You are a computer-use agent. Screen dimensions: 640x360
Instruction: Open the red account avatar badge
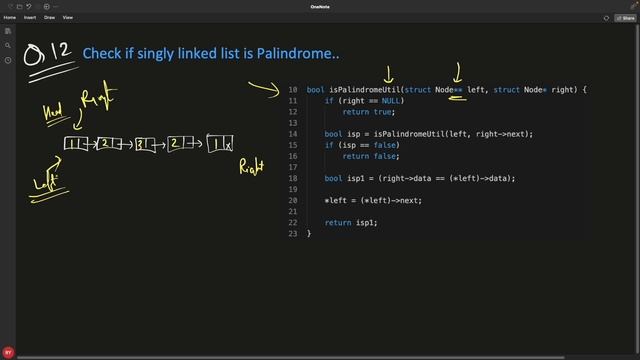[x=8, y=352]
